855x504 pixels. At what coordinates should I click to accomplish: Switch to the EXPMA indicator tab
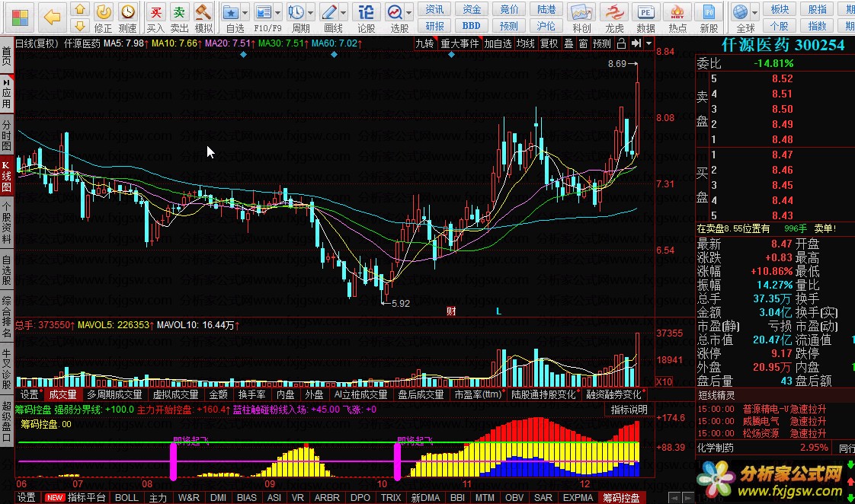pos(578,497)
